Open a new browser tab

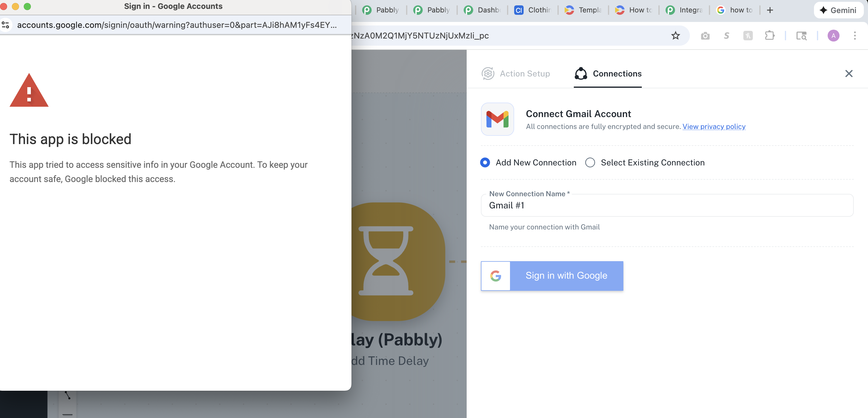pos(770,10)
